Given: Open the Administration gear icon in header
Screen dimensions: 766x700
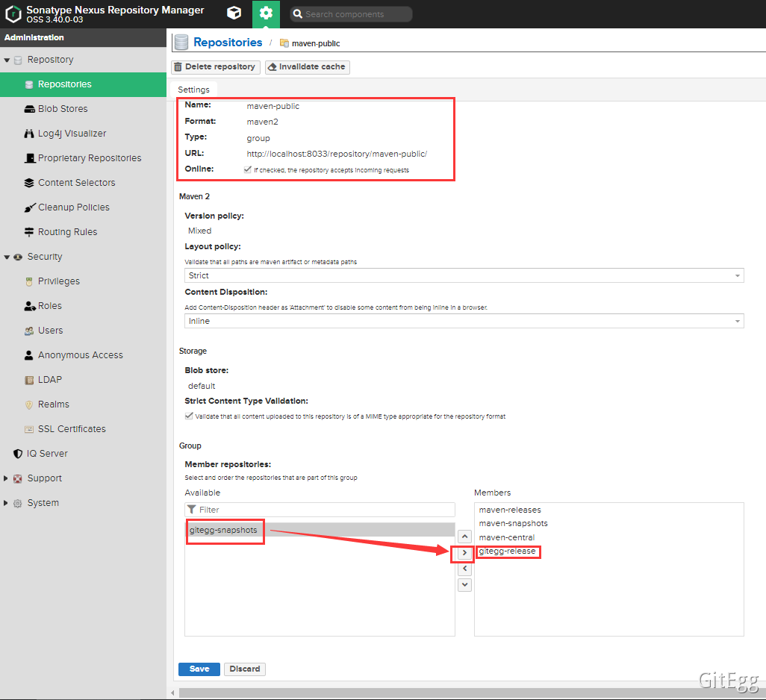Looking at the screenshot, I should [266, 13].
